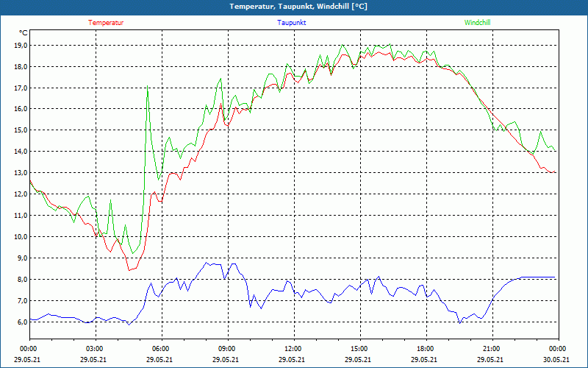Select the 8,0 y-axis value
The width and height of the screenshot is (588, 368).
pyautogui.click(x=22, y=280)
